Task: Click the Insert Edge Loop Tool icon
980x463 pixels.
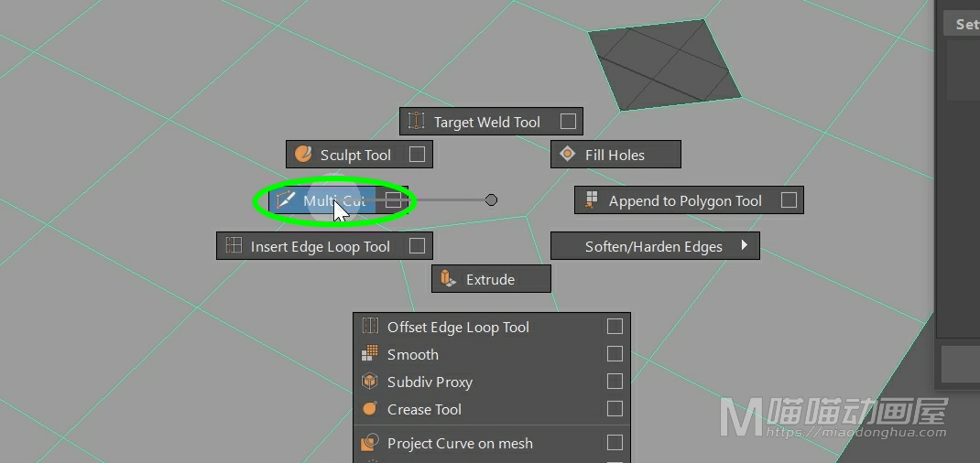Action: 234,246
